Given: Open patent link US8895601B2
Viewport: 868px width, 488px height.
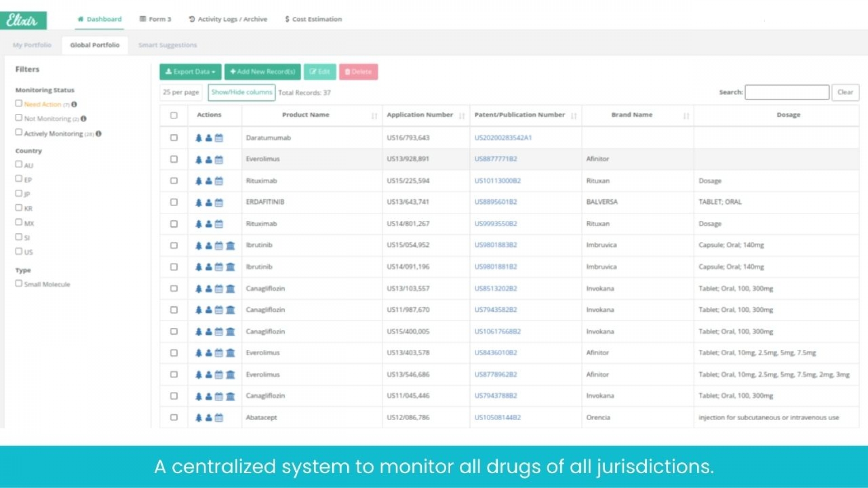Looking at the screenshot, I should coord(495,202).
